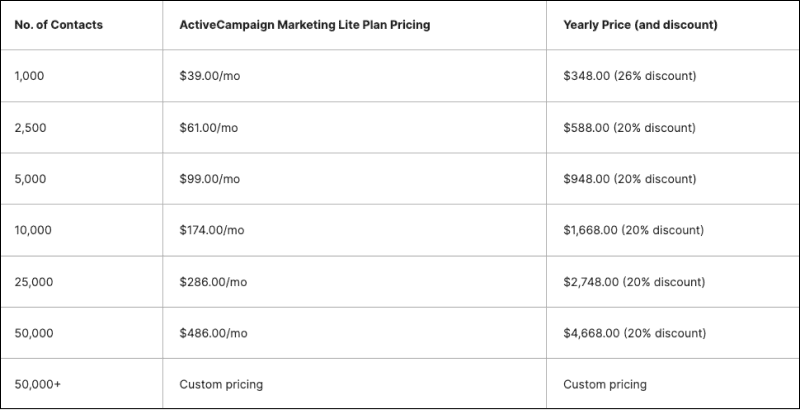Select the 50,000+ contacts cell

point(38,384)
